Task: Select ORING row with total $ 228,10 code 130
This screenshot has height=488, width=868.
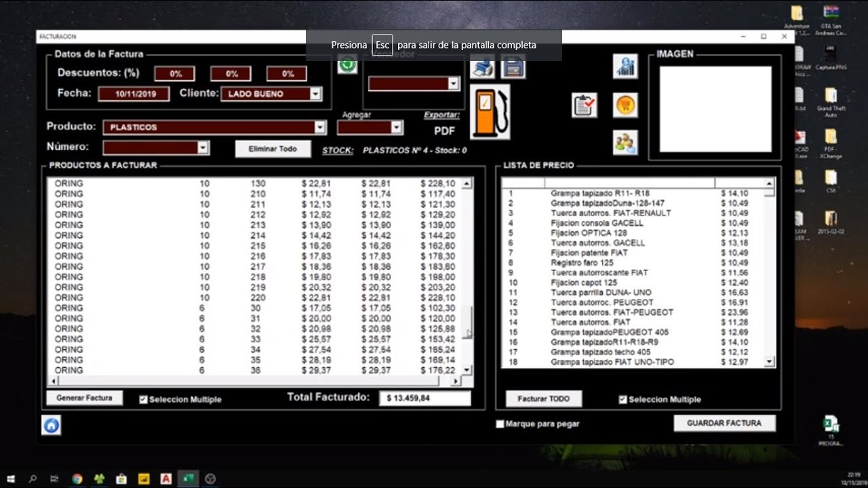Action: point(254,184)
